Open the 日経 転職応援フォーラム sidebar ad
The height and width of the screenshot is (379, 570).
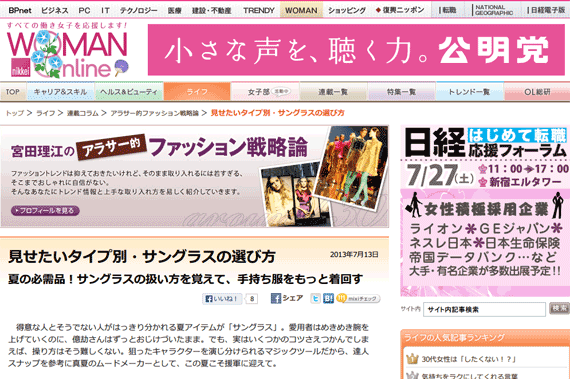pyautogui.click(x=485, y=211)
